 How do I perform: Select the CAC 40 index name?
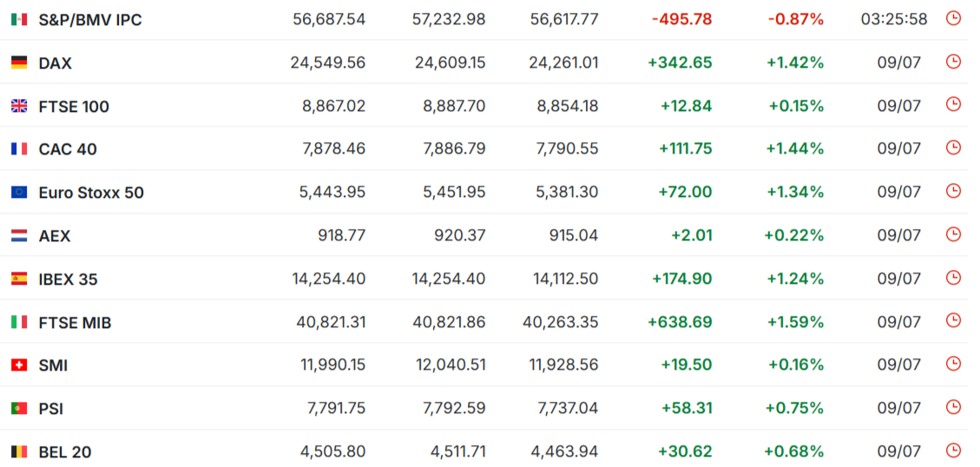click(68, 149)
